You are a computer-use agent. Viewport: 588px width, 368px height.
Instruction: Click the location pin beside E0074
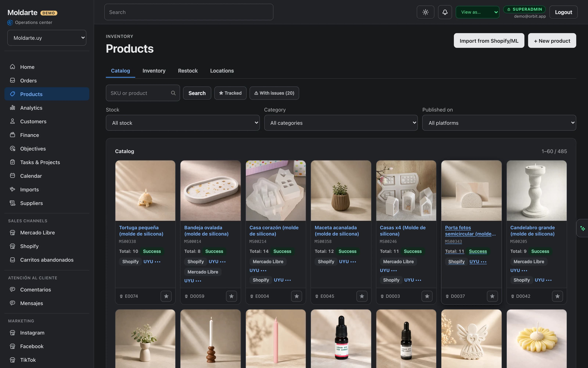coord(121,296)
